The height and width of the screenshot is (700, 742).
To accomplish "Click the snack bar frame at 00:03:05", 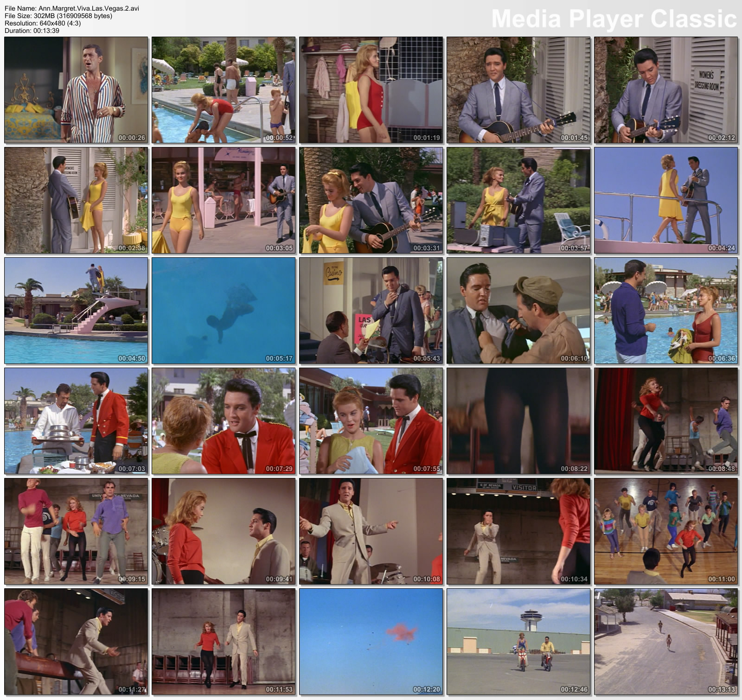I will click(224, 200).
